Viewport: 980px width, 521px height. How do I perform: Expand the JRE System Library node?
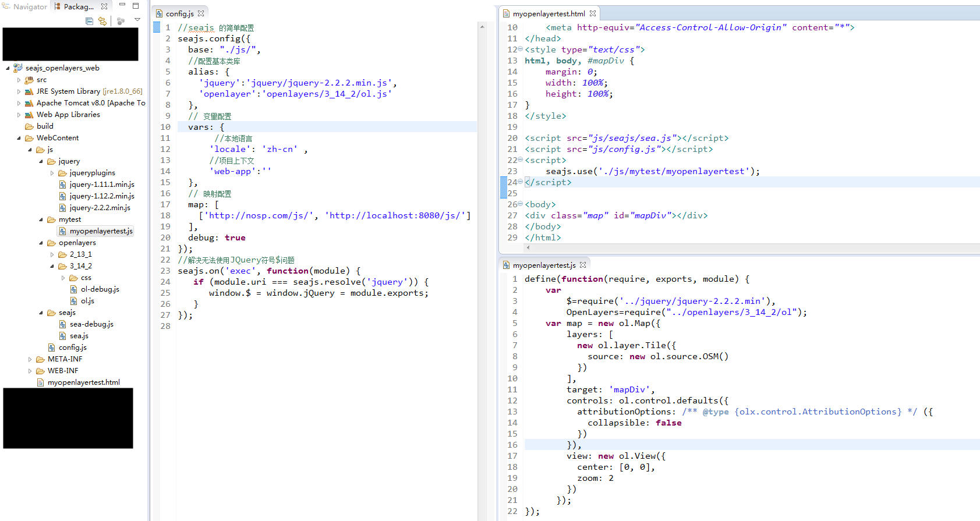tap(19, 91)
